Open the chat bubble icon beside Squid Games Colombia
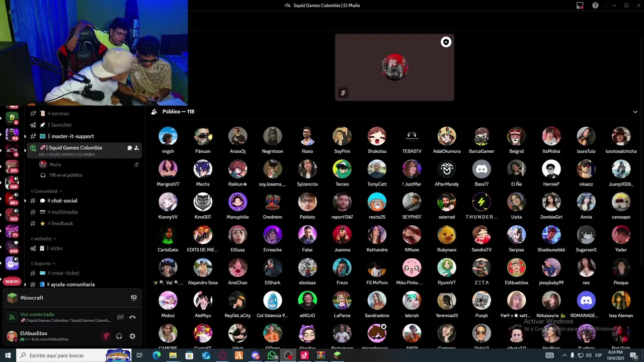The width and height of the screenshot is (644, 362). pyautogui.click(x=129, y=148)
